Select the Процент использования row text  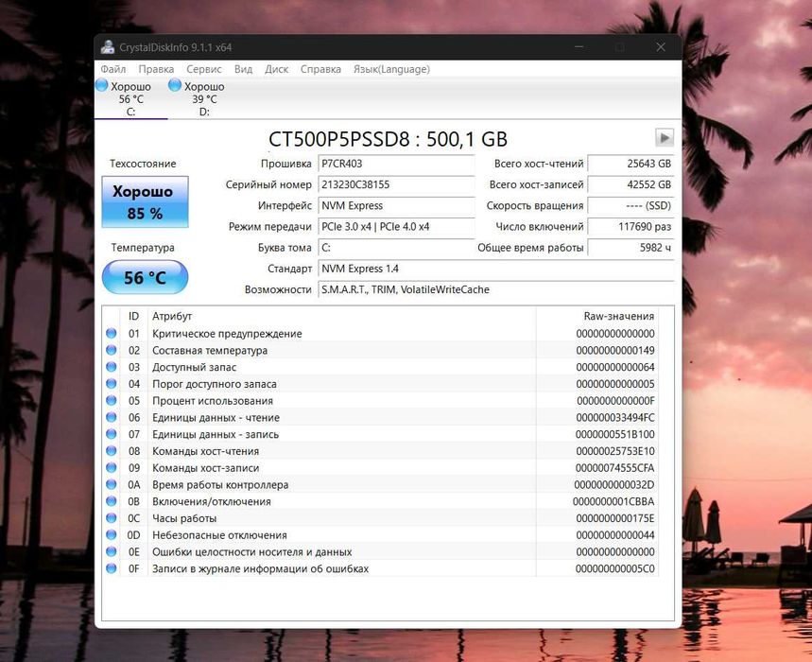[x=213, y=401]
